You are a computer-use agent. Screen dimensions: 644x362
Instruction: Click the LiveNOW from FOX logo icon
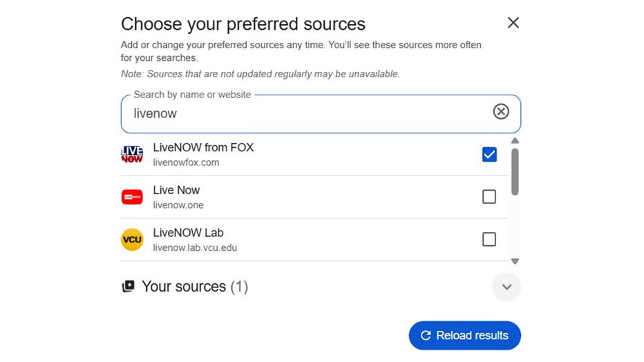click(x=132, y=154)
